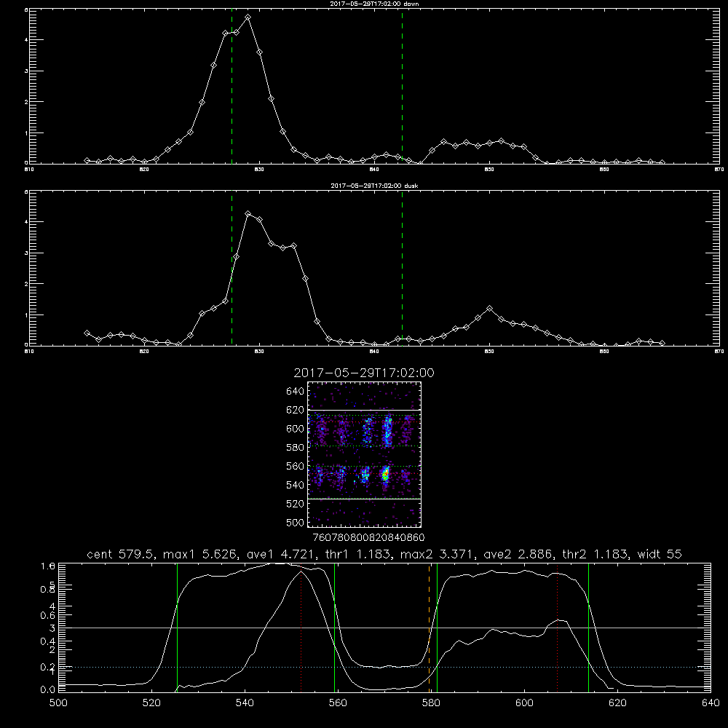Click bottom plot y-axis label 1.6
The width and height of the screenshot is (728, 728).
(48, 566)
